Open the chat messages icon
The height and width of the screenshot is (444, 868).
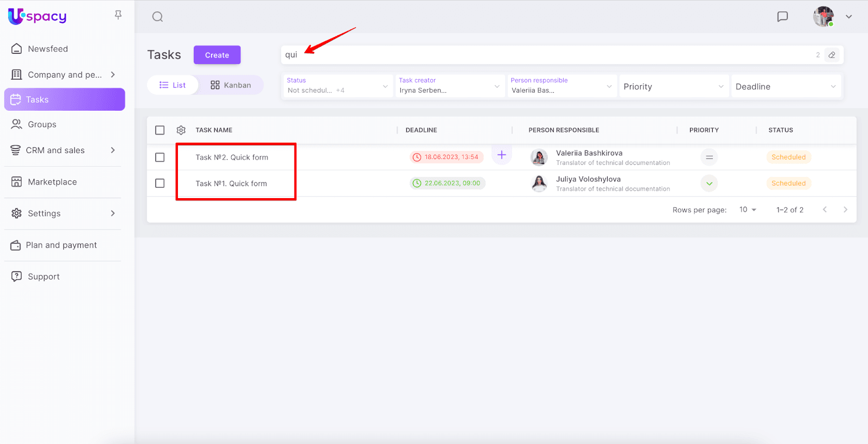pos(782,17)
